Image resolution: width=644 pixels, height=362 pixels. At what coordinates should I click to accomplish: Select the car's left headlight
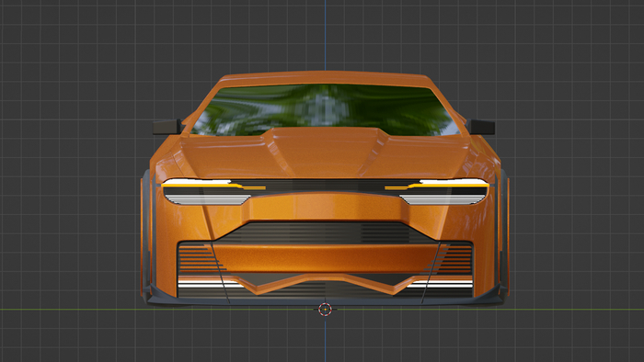[x=207, y=192]
